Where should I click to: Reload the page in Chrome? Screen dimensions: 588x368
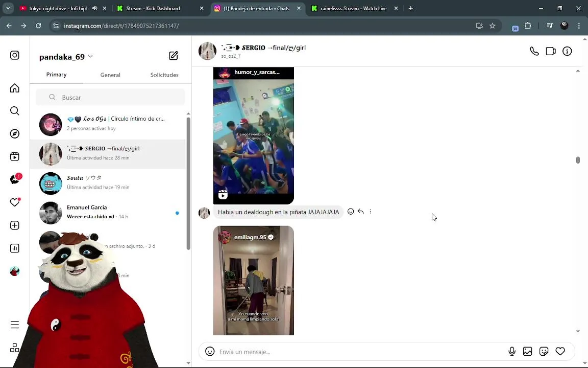(x=38, y=26)
